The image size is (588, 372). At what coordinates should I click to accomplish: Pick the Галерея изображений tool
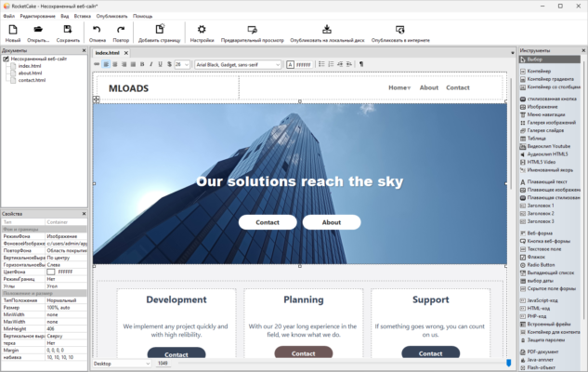point(548,123)
